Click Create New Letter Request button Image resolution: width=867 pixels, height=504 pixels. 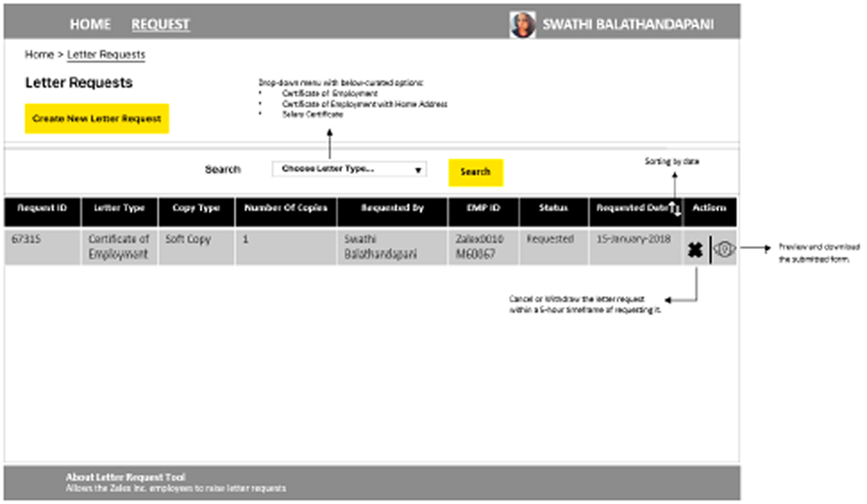point(97,118)
